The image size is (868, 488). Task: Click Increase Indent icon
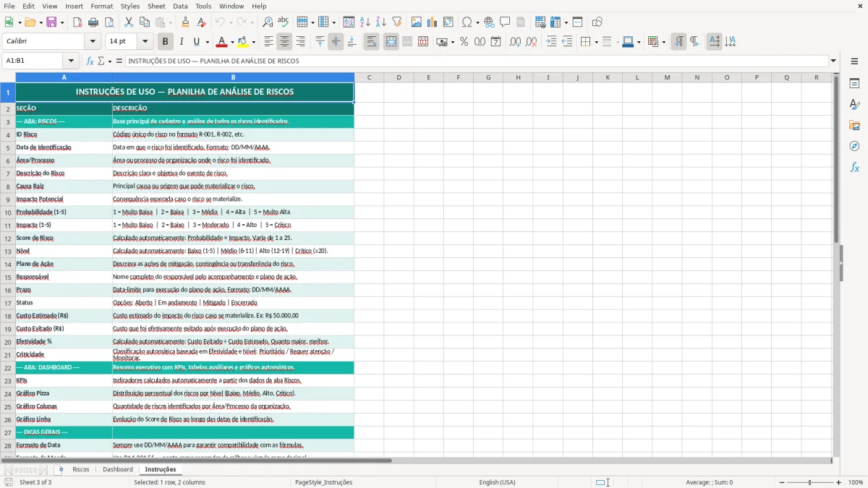tap(551, 42)
